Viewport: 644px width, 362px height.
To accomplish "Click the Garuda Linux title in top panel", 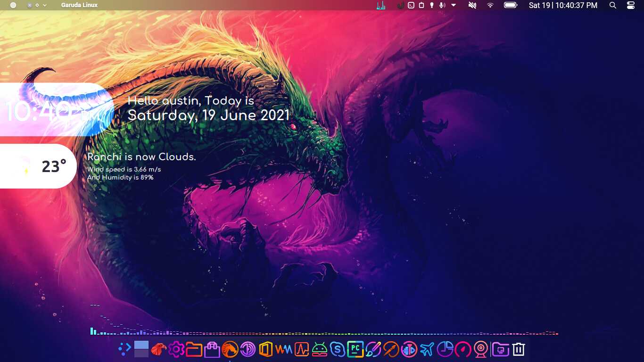I will click(x=79, y=5).
